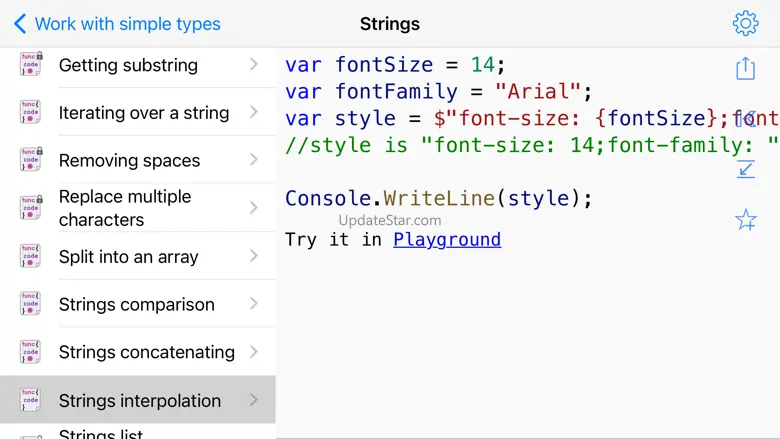
Task: Click the chevron next to Strings comparison
Action: point(254,304)
